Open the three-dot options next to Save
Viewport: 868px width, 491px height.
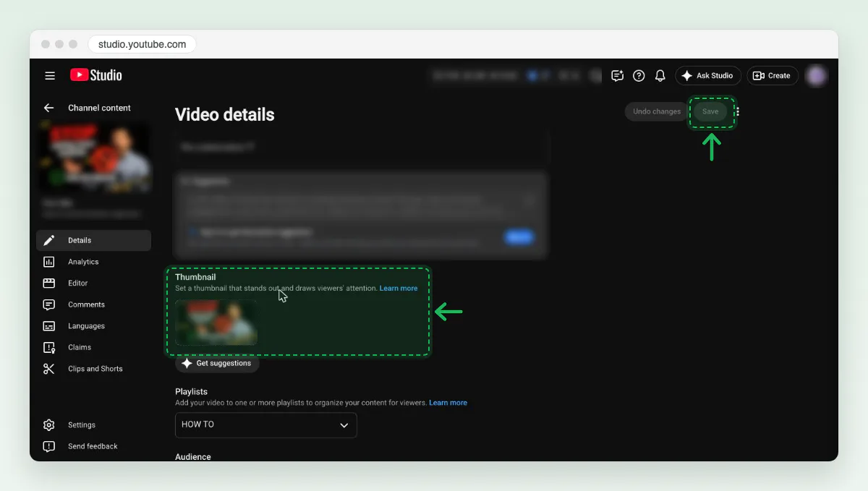[x=737, y=111]
